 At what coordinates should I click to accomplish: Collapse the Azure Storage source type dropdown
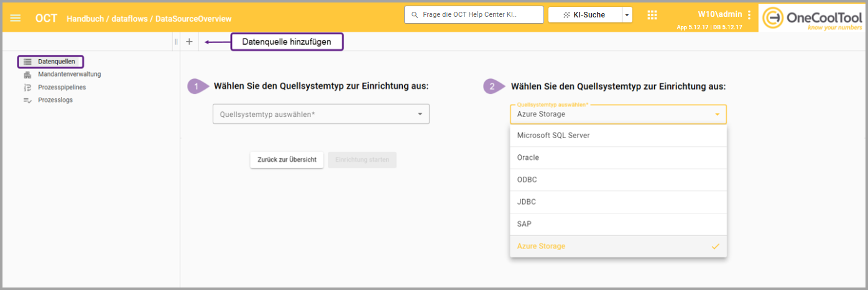pyautogui.click(x=717, y=115)
